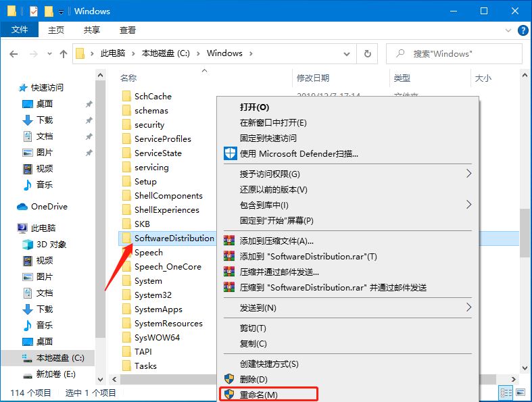Sort by 名称 column header

click(x=128, y=78)
